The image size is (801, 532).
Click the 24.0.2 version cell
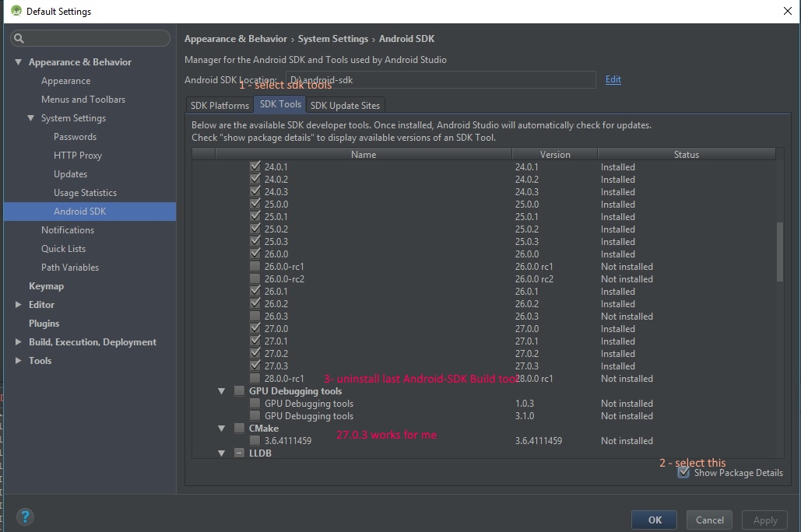(x=527, y=179)
